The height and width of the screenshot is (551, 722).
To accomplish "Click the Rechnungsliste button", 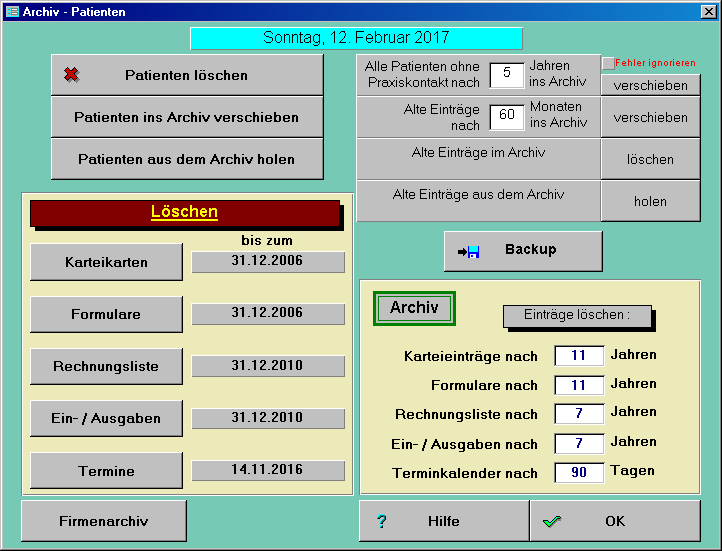I will coord(106,367).
